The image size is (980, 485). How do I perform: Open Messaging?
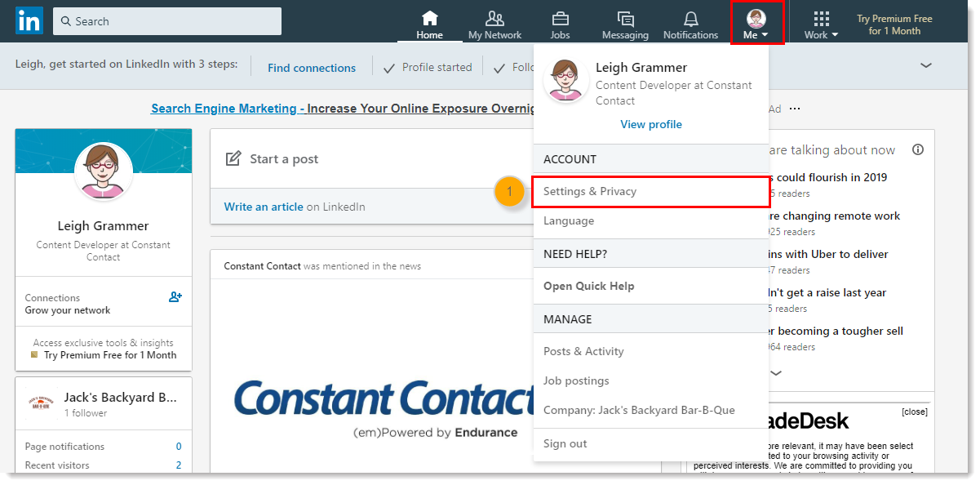(x=625, y=25)
